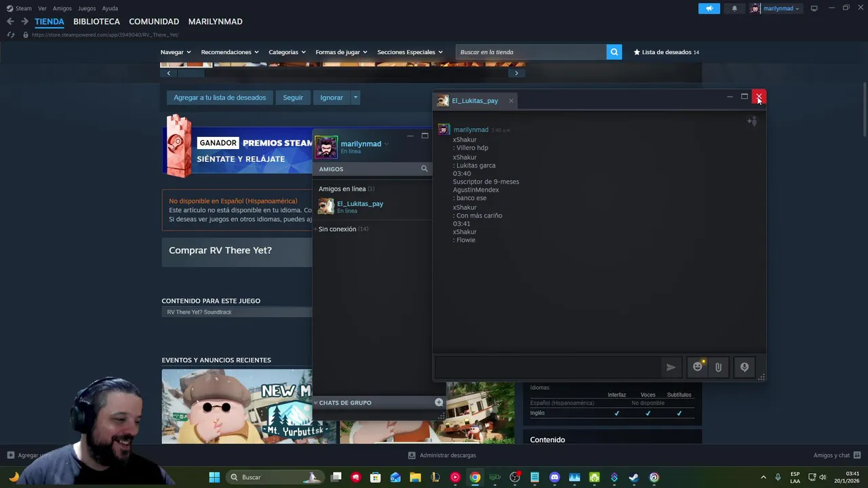Click the chat message input box
Screen dimensions: 868x488
(x=547, y=367)
